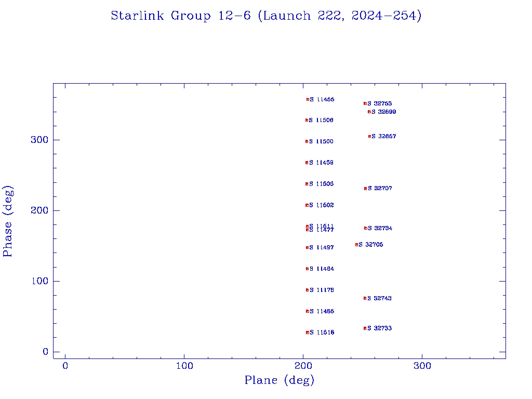532x399 pixels.
Task: Click the "100" tick on the Phase axis
Action: 39,281
